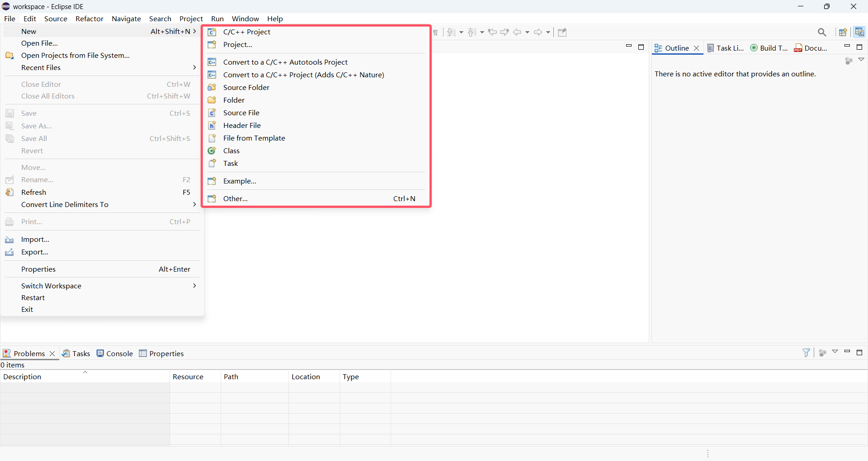Switch to the Task List tab
The width and height of the screenshot is (868, 461).
pyautogui.click(x=725, y=48)
